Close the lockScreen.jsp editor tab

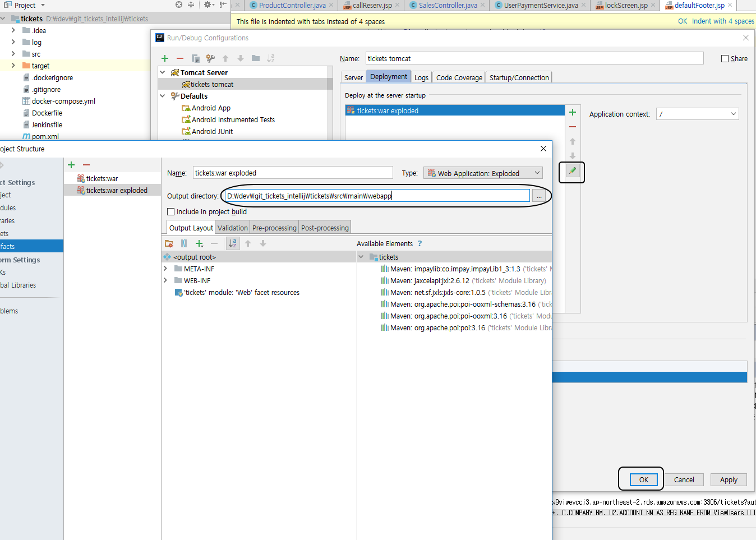pyautogui.click(x=653, y=5)
